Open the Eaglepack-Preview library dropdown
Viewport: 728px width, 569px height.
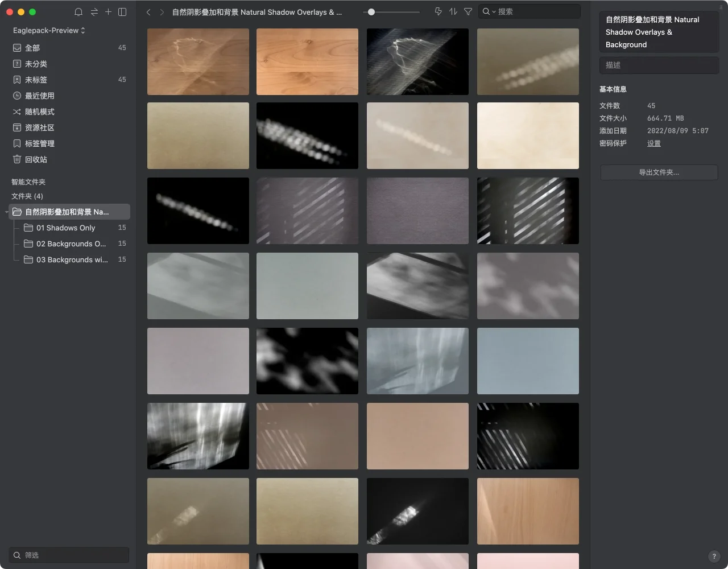(x=49, y=30)
